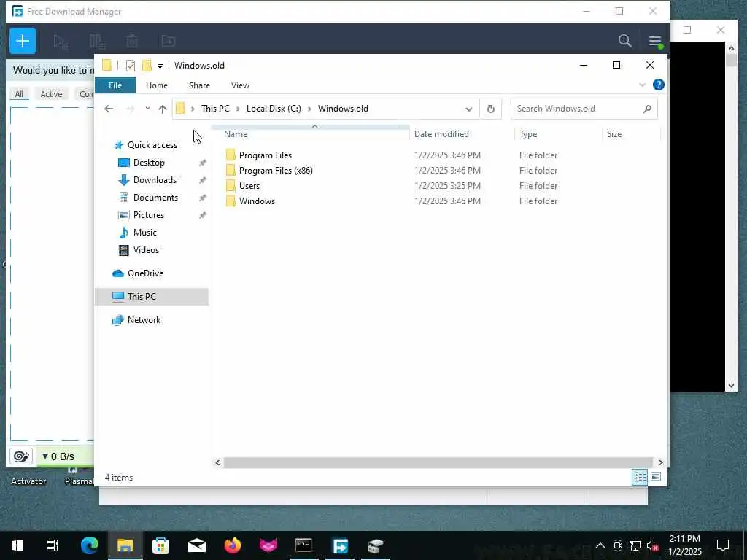Open search in Free Download Manager
The width and height of the screenshot is (747, 560).
(624, 41)
